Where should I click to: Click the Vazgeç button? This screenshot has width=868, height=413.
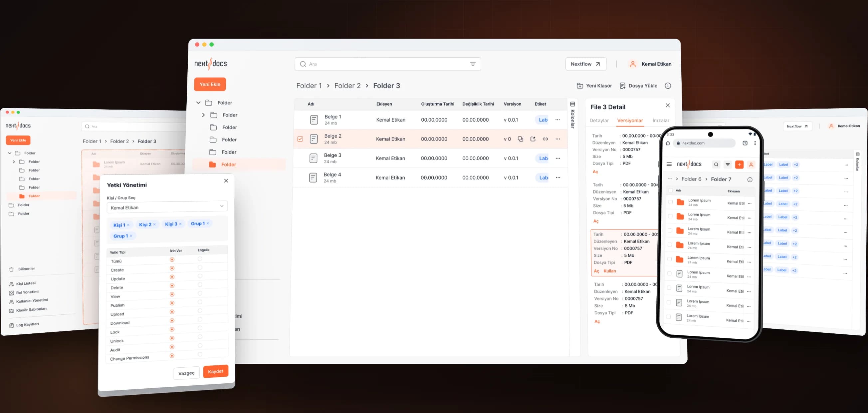tap(186, 373)
